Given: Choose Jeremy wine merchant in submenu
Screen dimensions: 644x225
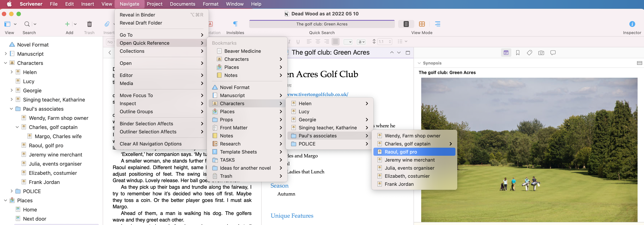Looking at the screenshot, I should [x=414, y=160].
